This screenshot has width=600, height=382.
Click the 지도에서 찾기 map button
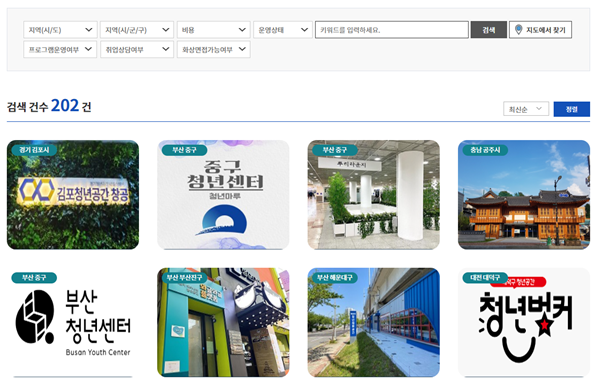pyautogui.click(x=540, y=30)
